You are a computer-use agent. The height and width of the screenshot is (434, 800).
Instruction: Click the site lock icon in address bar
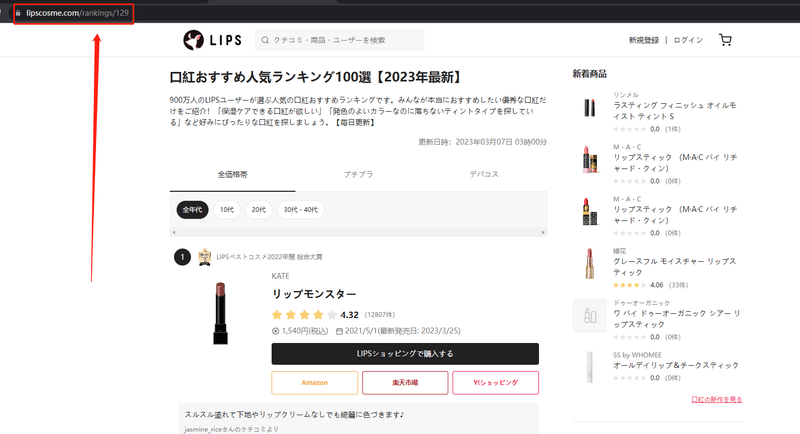pos(18,13)
